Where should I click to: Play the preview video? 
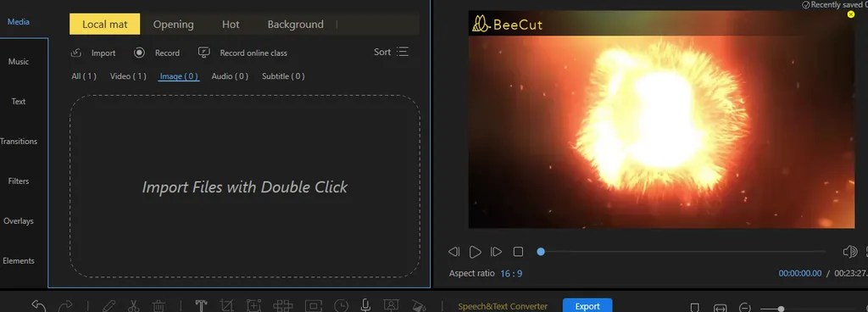pyautogui.click(x=475, y=253)
